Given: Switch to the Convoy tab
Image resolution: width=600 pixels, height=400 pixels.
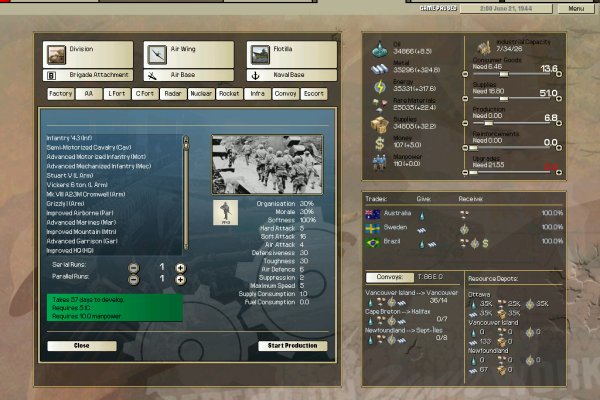Looking at the screenshot, I should (285, 94).
